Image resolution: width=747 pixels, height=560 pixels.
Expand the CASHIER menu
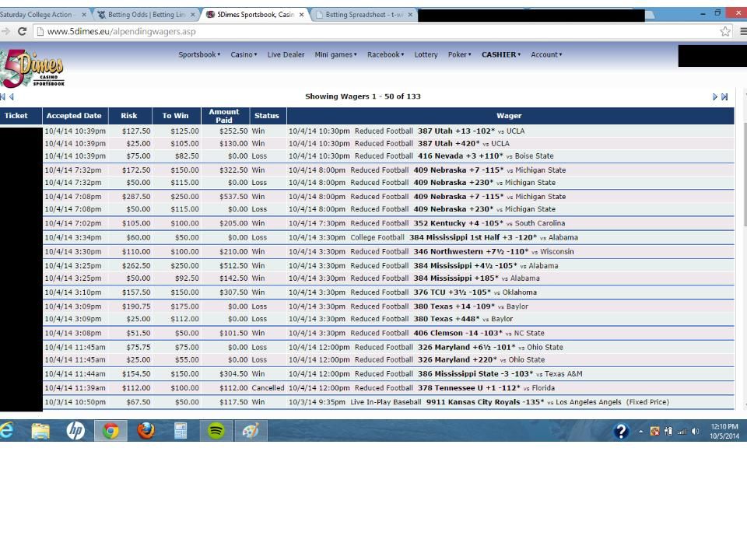[x=501, y=54]
